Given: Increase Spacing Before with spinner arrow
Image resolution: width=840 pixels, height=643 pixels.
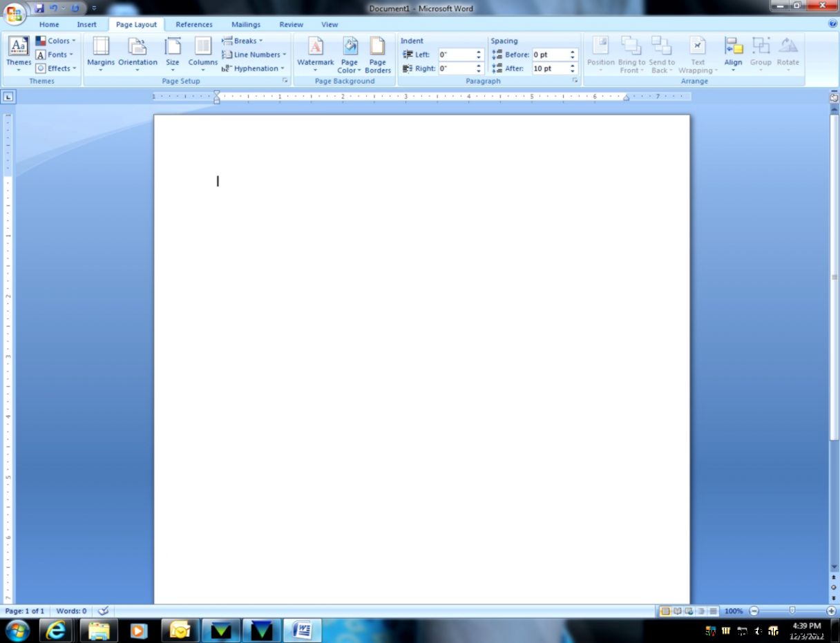Looking at the screenshot, I should 573,52.
